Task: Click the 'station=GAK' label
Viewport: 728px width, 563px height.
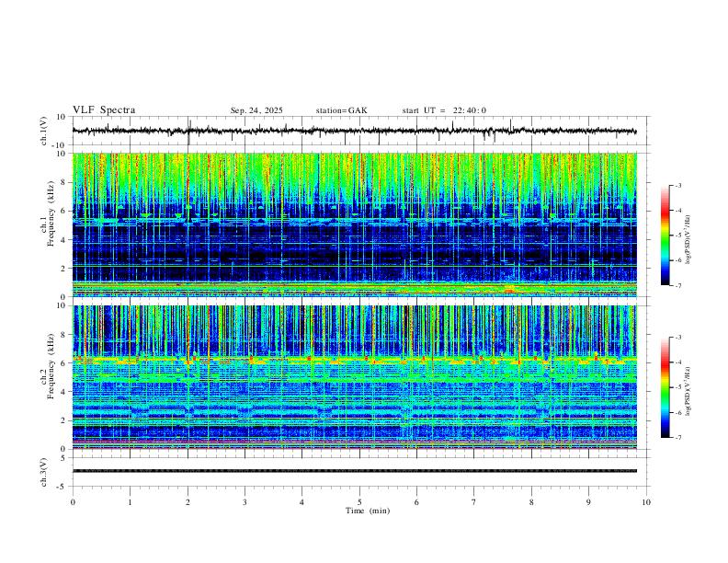Action: point(341,110)
